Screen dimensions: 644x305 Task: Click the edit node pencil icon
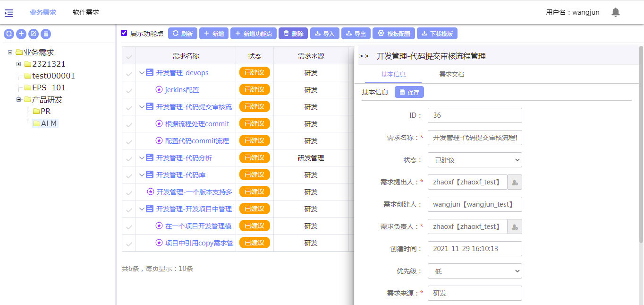click(x=34, y=34)
